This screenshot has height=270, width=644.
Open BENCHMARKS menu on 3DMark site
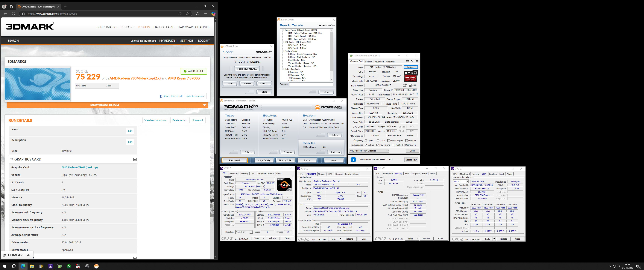tap(107, 27)
